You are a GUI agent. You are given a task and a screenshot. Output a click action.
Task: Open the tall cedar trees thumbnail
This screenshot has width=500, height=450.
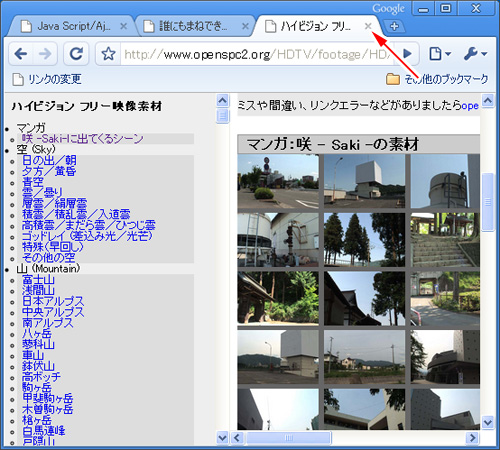pos(364,240)
